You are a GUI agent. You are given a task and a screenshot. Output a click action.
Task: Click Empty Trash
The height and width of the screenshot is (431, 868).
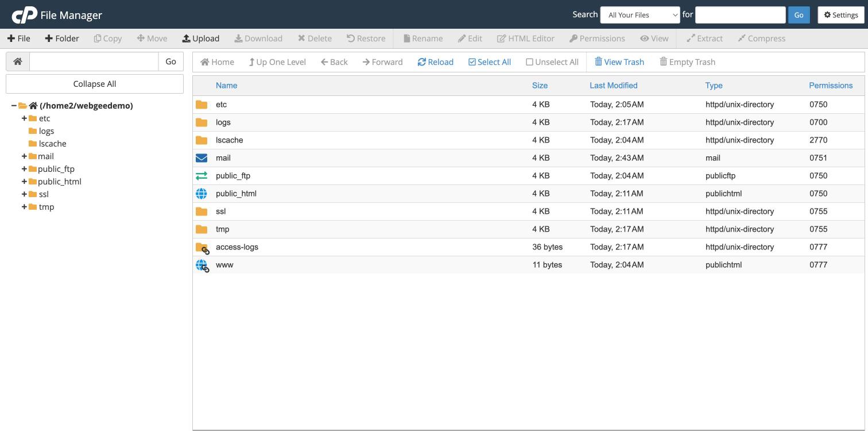tap(688, 62)
